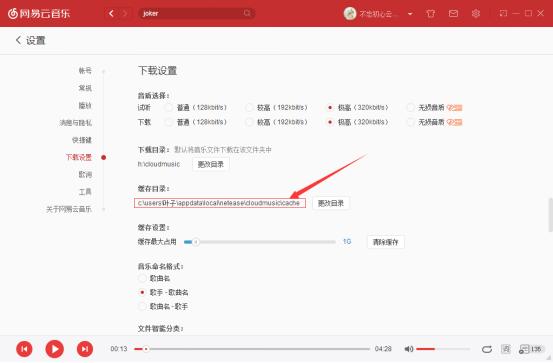The image size is (553, 363).
Task: Seek on the song progress bar
Action: pyautogui.click(x=252, y=349)
